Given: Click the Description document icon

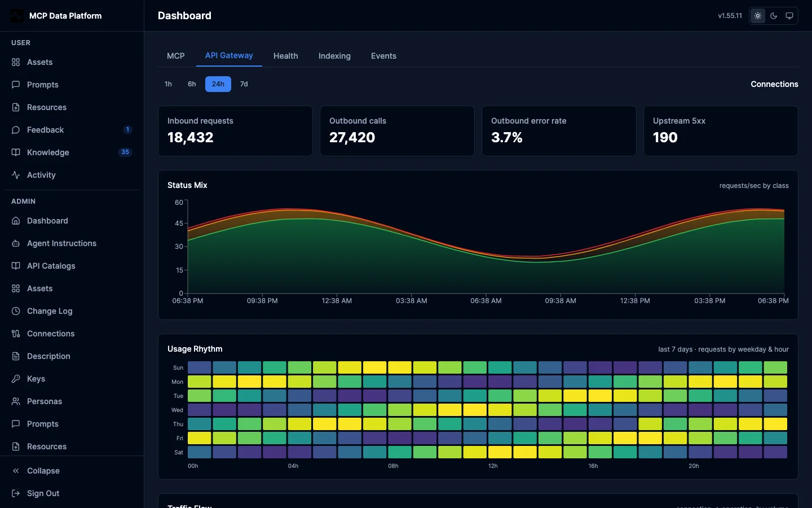Looking at the screenshot, I should point(16,356).
